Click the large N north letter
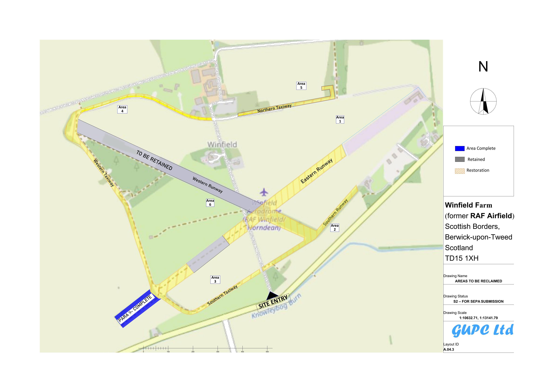This screenshot has height=392, width=553. [483, 67]
